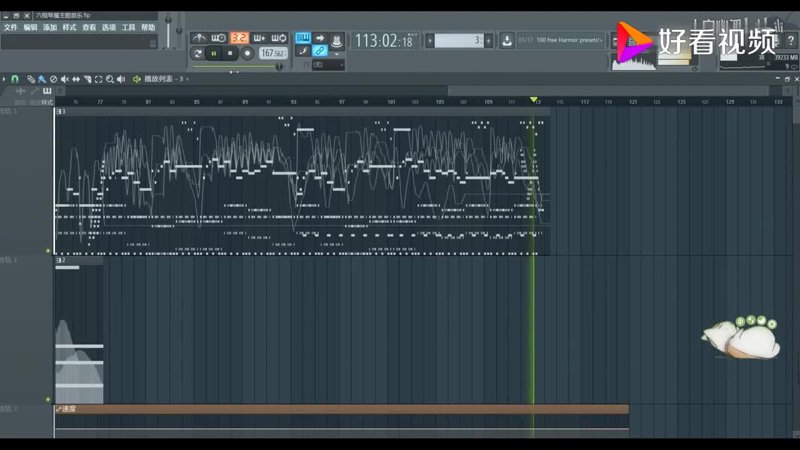Image resolution: width=800 pixels, height=450 pixels.
Task: Stop playback with the stop button
Action: (x=230, y=53)
